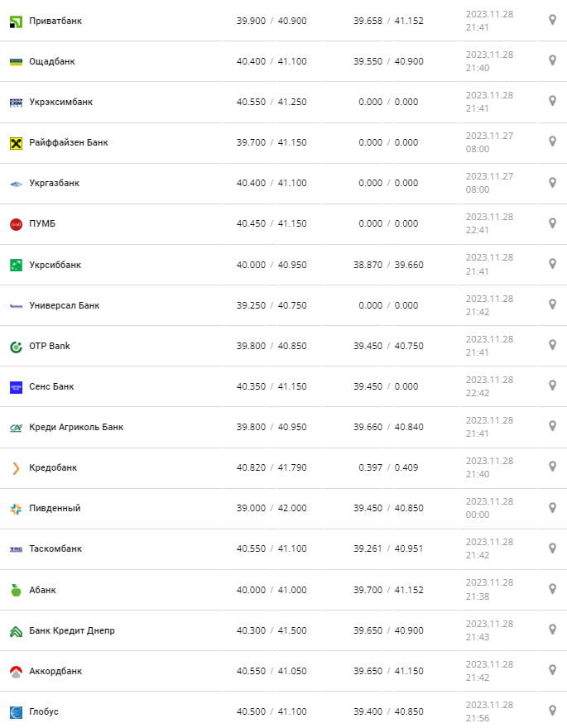Image resolution: width=567 pixels, height=728 pixels.
Task: Open the Универсал Банк link
Action: 64,305
